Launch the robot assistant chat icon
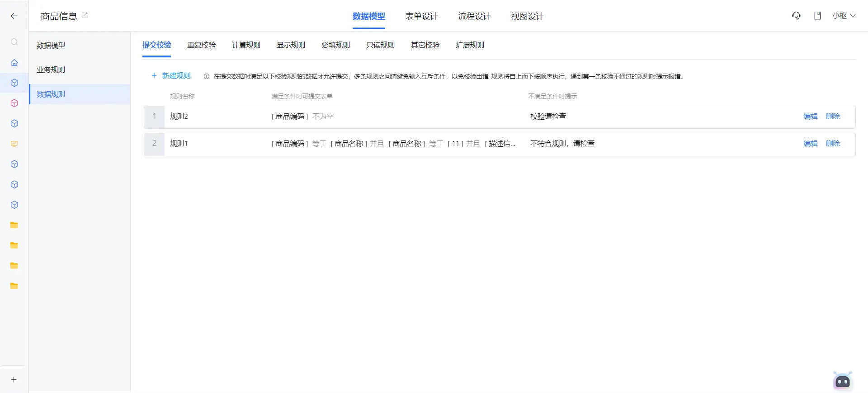868x393 pixels. tap(843, 381)
